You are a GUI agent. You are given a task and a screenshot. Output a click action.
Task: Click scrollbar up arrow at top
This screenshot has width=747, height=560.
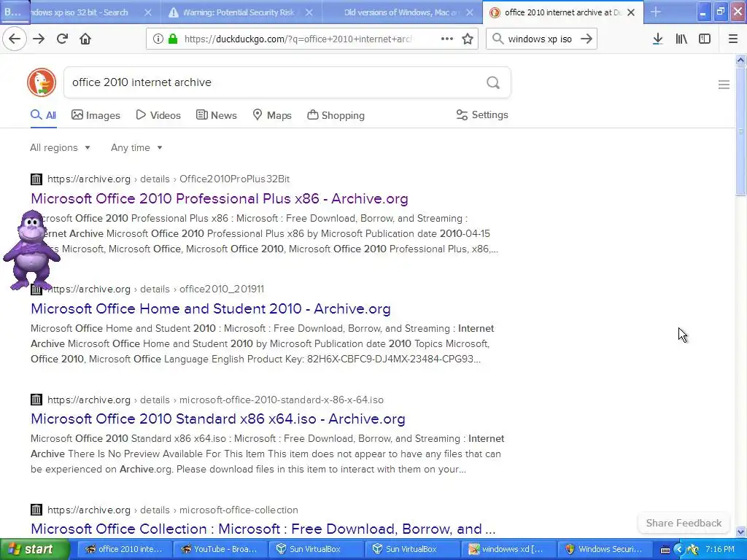(740, 60)
